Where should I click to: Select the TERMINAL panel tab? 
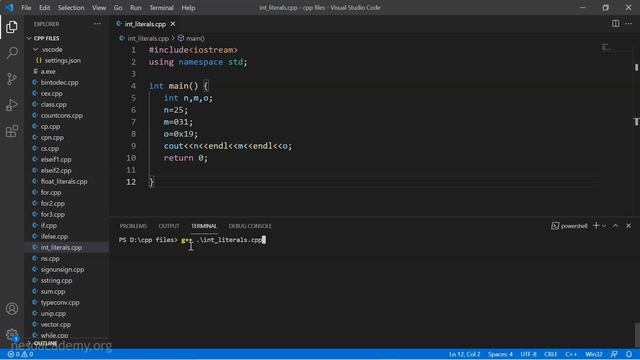pos(204,226)
